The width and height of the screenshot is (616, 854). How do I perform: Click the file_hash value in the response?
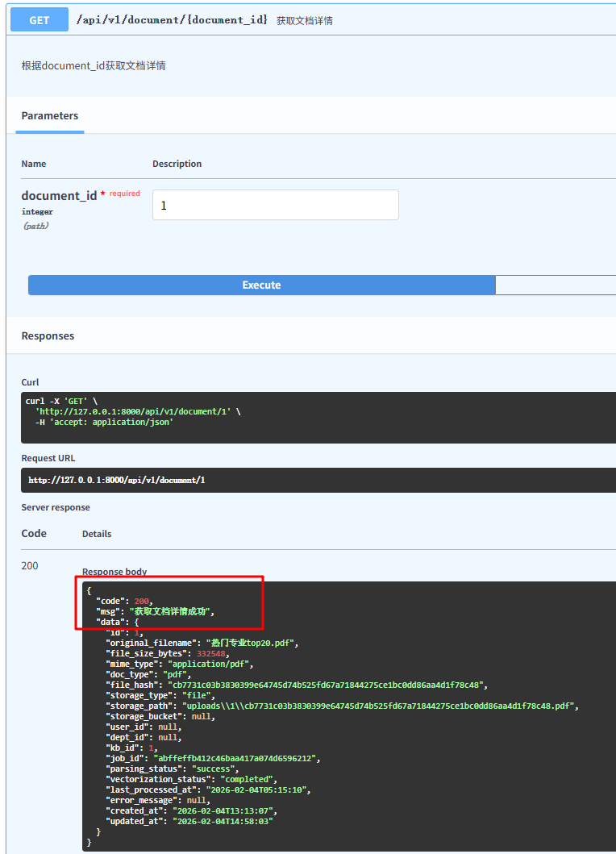pyautogui.click(x=325, y=685)
